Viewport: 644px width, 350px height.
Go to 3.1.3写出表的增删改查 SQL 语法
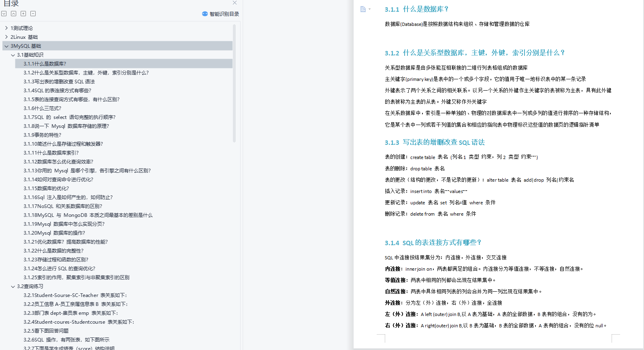[59, 82]
